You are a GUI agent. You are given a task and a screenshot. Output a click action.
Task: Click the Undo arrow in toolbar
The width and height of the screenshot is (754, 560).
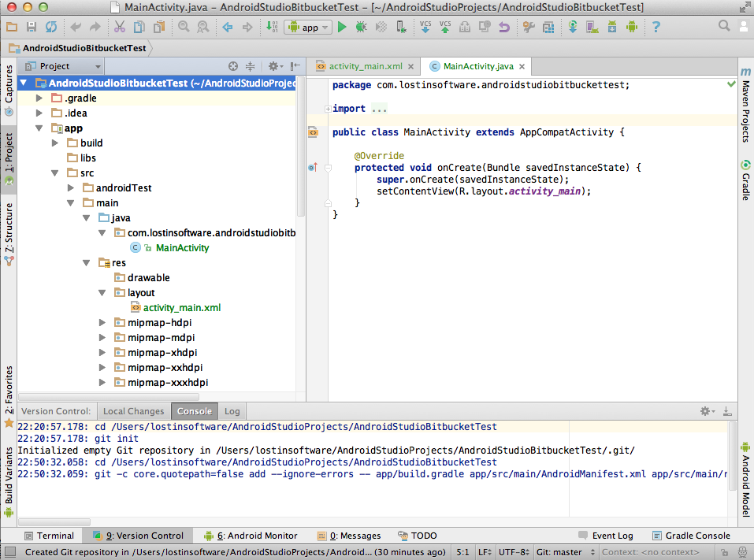(x=76, y=27)
